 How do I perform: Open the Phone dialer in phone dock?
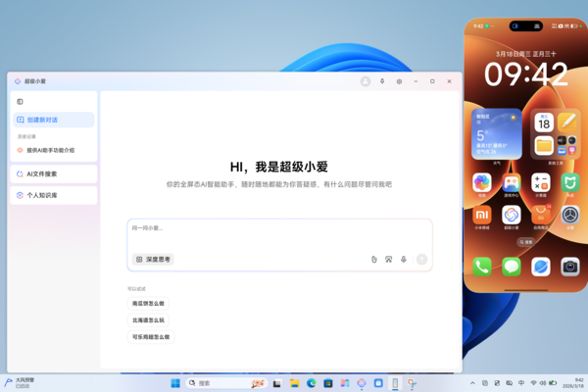coord(482,267)
